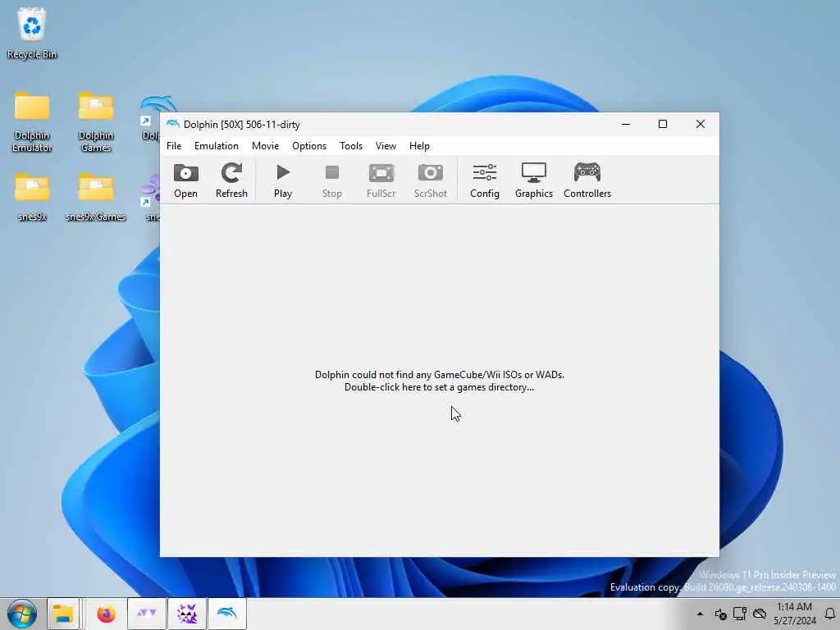
Task: Select the partially hidden Dolphin shortcut on desktop
Action: click(150, 118)
